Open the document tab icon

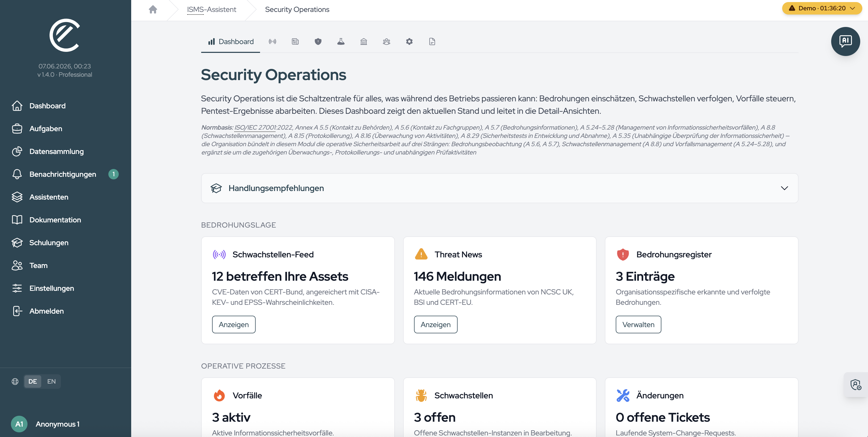tap(432, 41)
